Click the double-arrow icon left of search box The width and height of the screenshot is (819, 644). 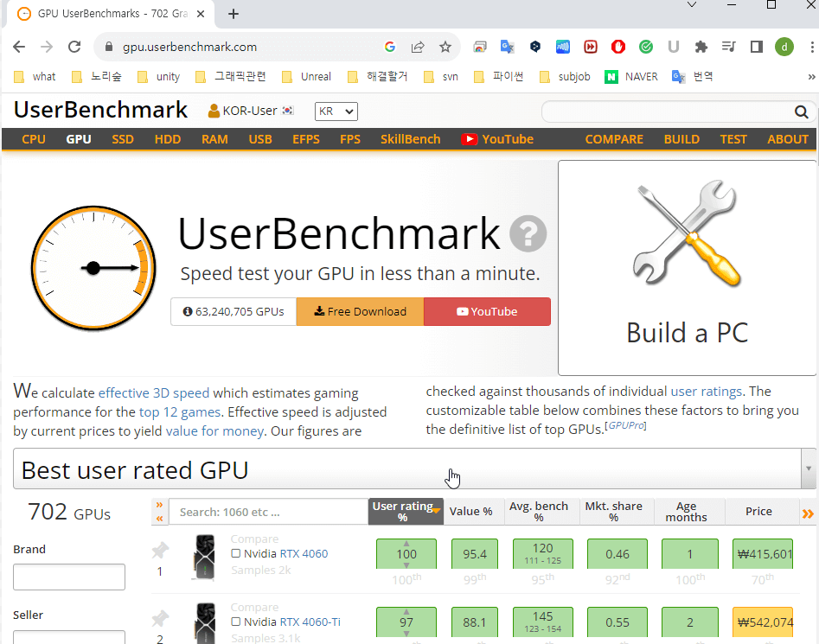coord(159,512)
